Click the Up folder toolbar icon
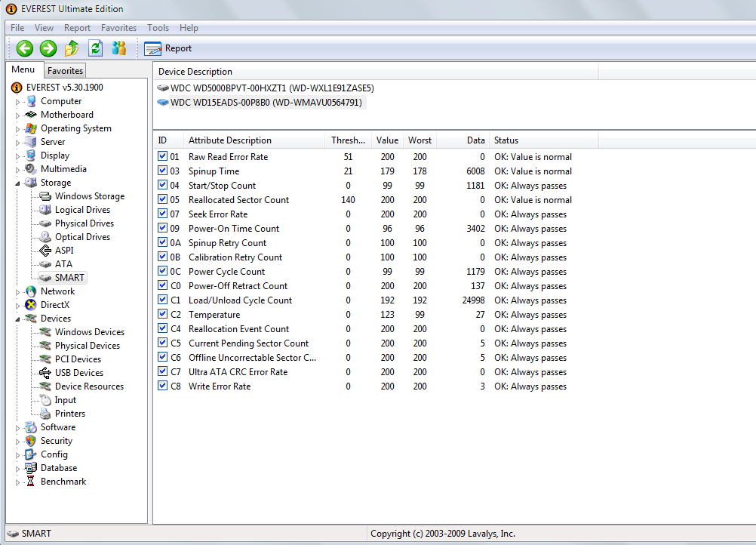The height and width of the screenshot is (545, 756). [72, 48]
